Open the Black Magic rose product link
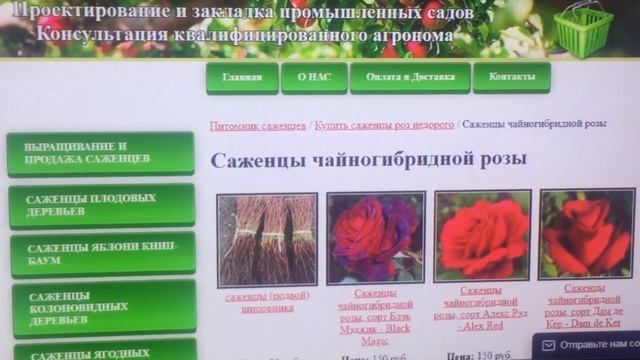The image size is (640, 360). (376, 317)
